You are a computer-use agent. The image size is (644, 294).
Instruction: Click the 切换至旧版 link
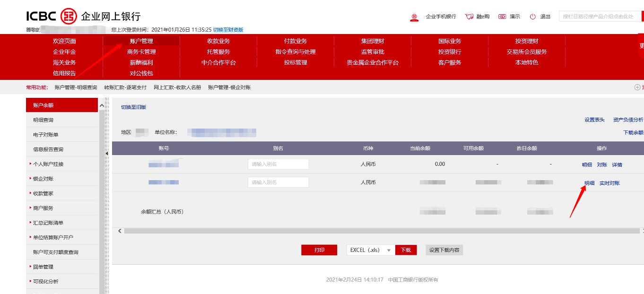pyautogui.click(x=133, y=107)
